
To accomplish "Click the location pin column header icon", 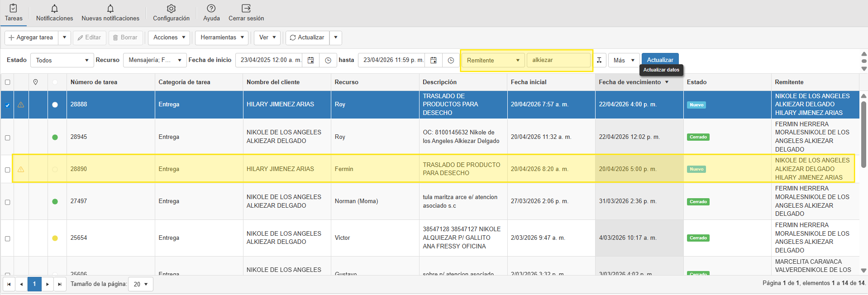I will 36,82.
